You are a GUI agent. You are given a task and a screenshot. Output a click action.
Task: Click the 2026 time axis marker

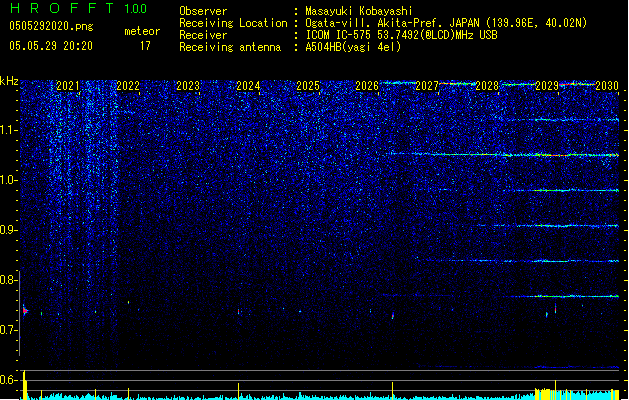pos(367,86)
